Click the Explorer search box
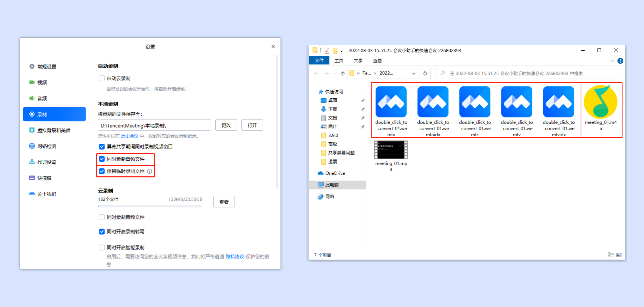This screenshot has height=307, width=644. coord(528,73)
